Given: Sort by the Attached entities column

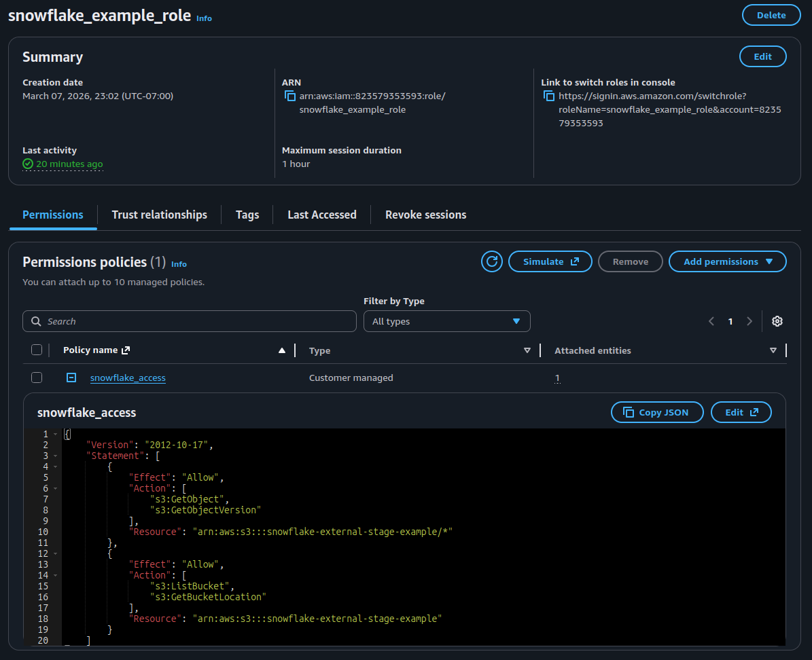Looking at the screenshot, I should [x=773, y=350].
